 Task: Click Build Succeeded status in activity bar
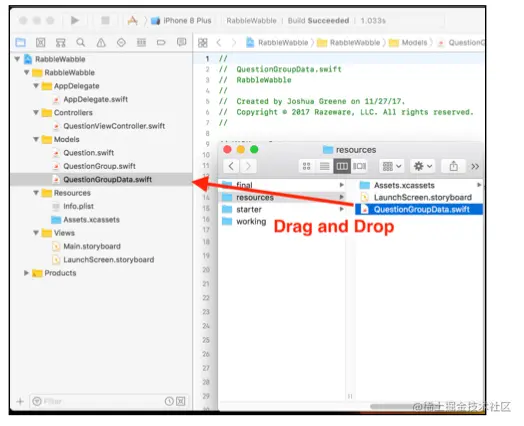click(318, 21)
